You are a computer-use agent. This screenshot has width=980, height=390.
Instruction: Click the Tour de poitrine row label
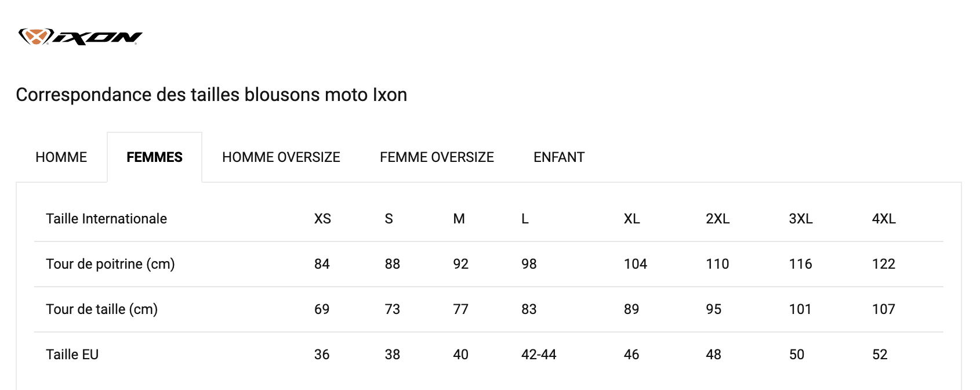(110, 264)
